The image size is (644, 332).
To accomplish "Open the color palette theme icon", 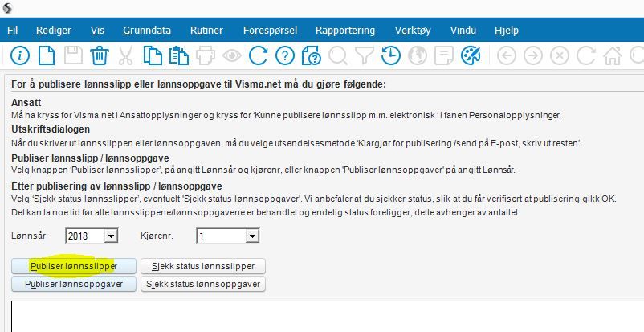I will tap(471, 55).
